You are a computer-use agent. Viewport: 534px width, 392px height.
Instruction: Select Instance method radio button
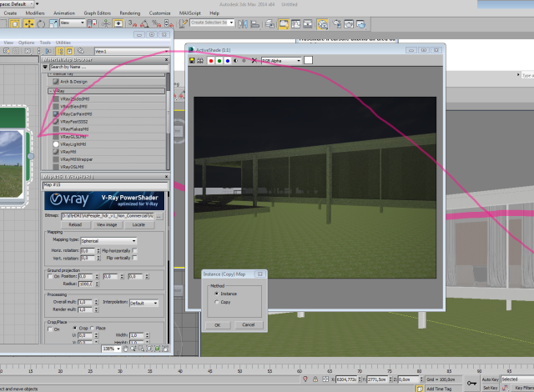point(216,294)
